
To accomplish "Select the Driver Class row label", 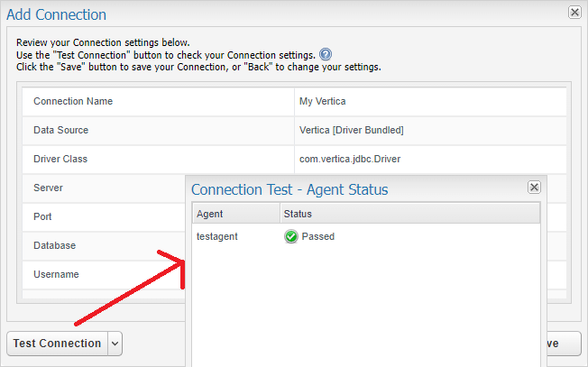I will click(60, 159).
